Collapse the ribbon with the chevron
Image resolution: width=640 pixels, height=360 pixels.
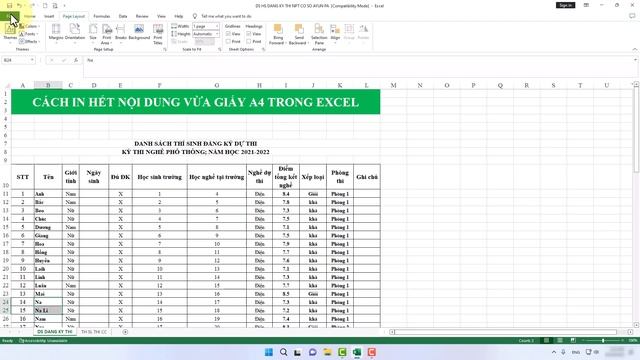(635, 49)
